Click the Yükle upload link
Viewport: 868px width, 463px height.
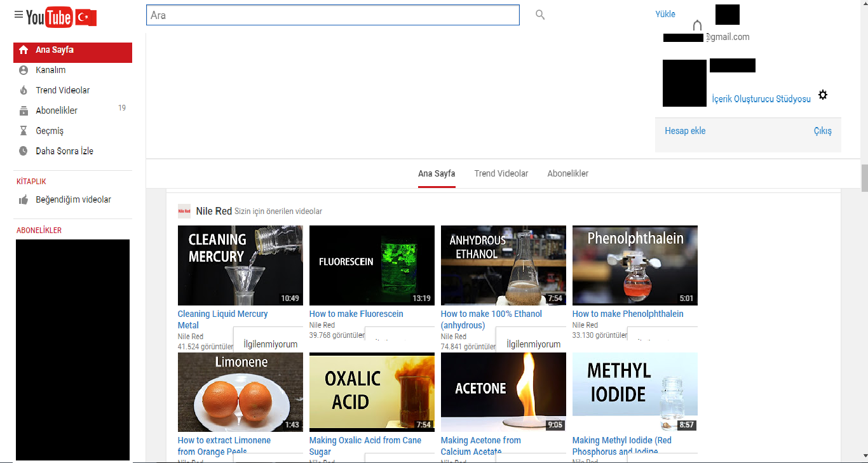point(665,14)
